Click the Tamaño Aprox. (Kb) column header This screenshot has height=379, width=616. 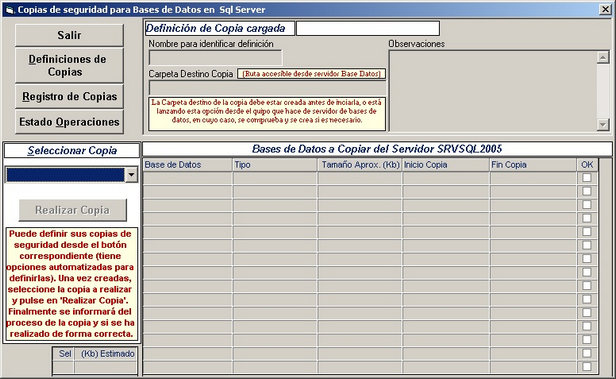click(x=360, y=165)
